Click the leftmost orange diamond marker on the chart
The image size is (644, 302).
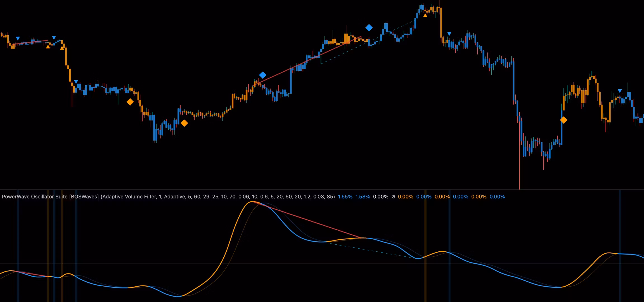[x=130, y=102]
